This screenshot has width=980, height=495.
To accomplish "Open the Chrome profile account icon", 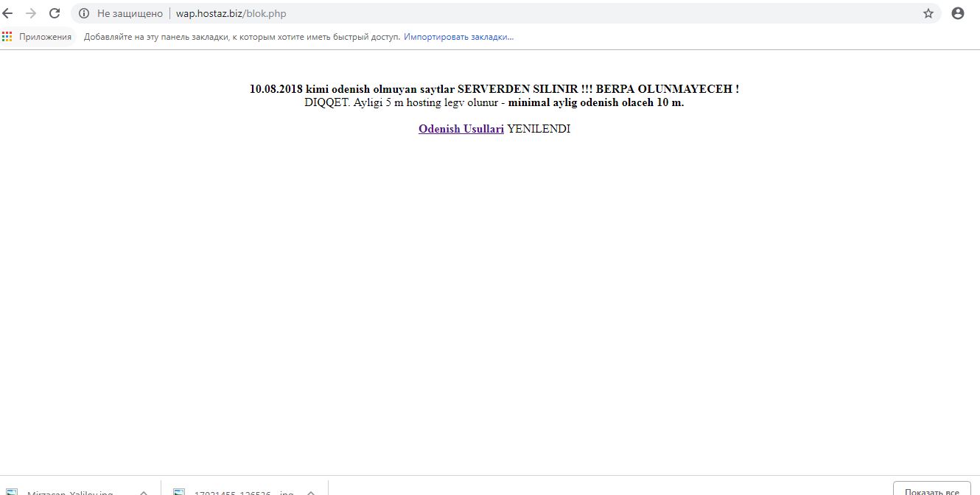I will coord(958,13).
